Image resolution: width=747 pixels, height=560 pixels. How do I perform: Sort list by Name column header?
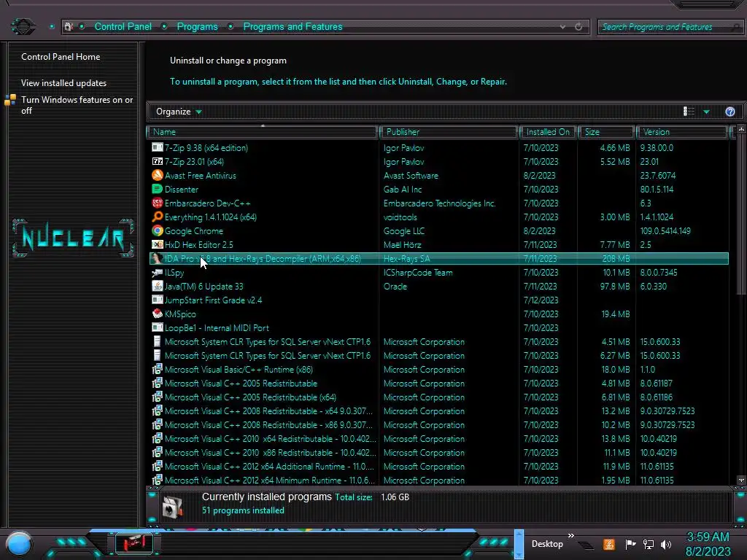(x=263, y=132)
